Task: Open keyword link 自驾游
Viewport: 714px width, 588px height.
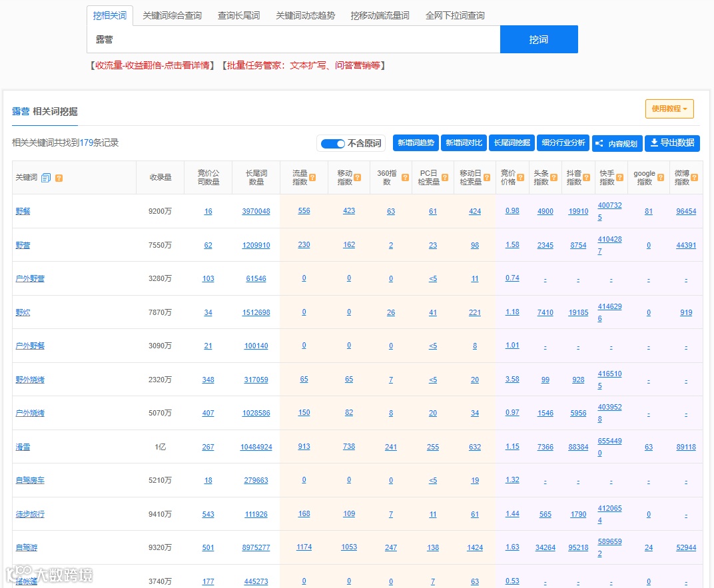Action: (x=27, y=547)
